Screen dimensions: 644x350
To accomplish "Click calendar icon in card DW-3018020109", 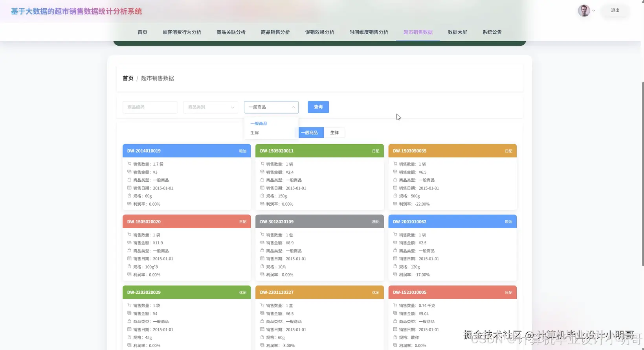I will [262, 258].
